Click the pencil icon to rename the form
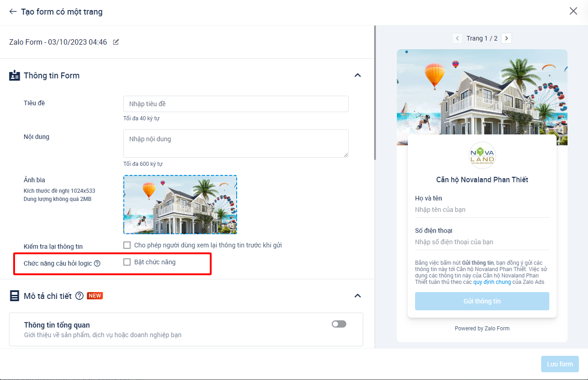 click(x=116, y=41)
